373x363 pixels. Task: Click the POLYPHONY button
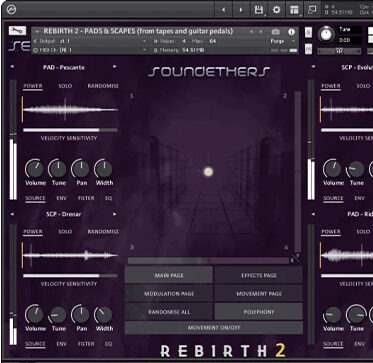coord(259,312)
